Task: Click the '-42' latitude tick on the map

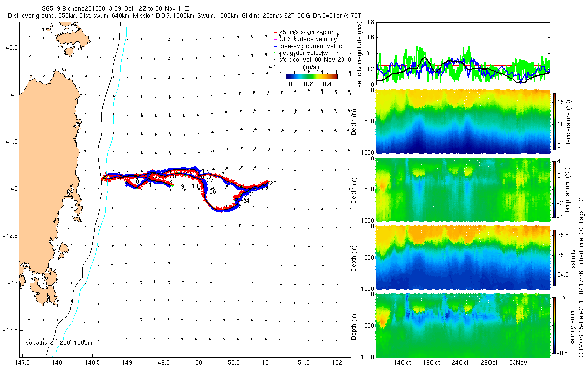Action: click(x=12, y=188)
